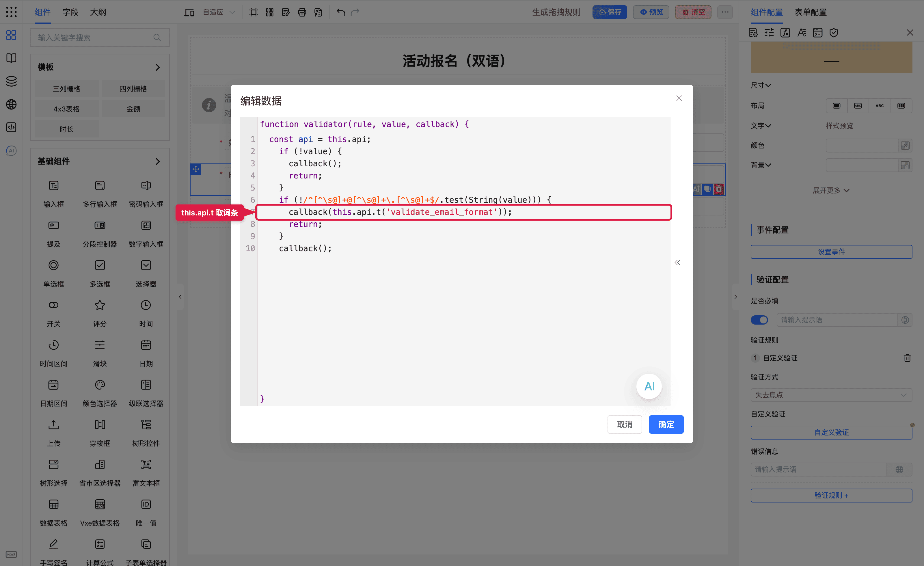Click the shield validation icon in the config panel
The image size is (924, 566).
[833, 33]
